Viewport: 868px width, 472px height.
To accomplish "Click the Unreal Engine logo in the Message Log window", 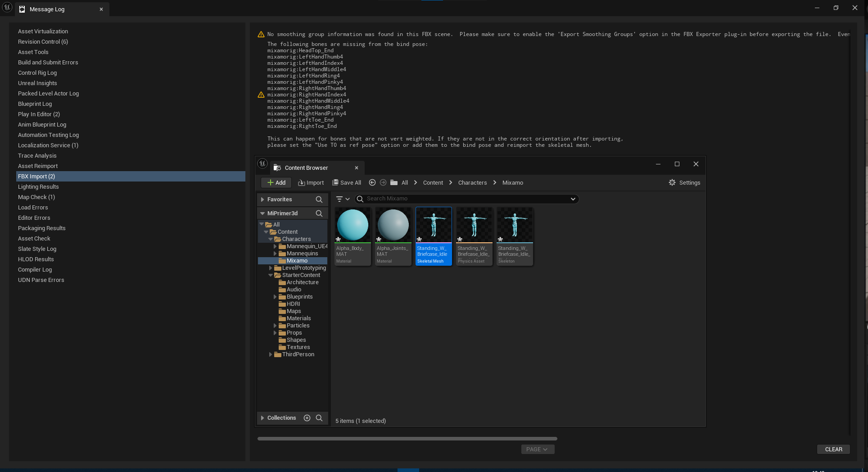I will pos(7,7).
